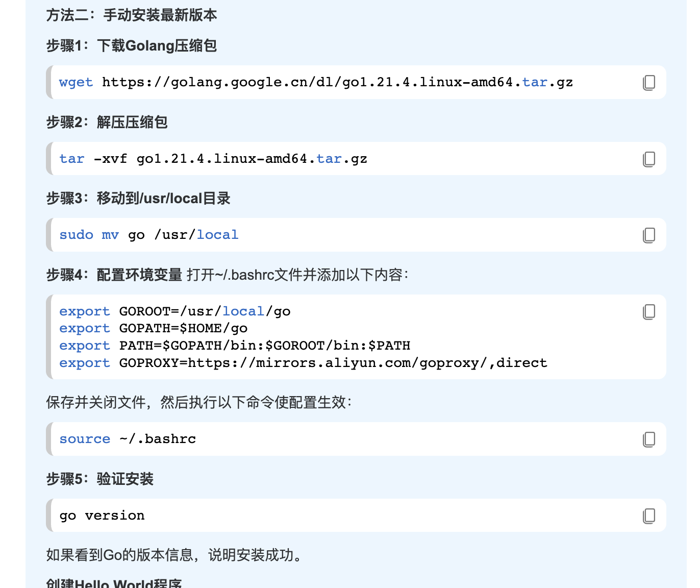Click the copy icon beside step 1 code
Screen dimensions: 700x588
point(648,82)
